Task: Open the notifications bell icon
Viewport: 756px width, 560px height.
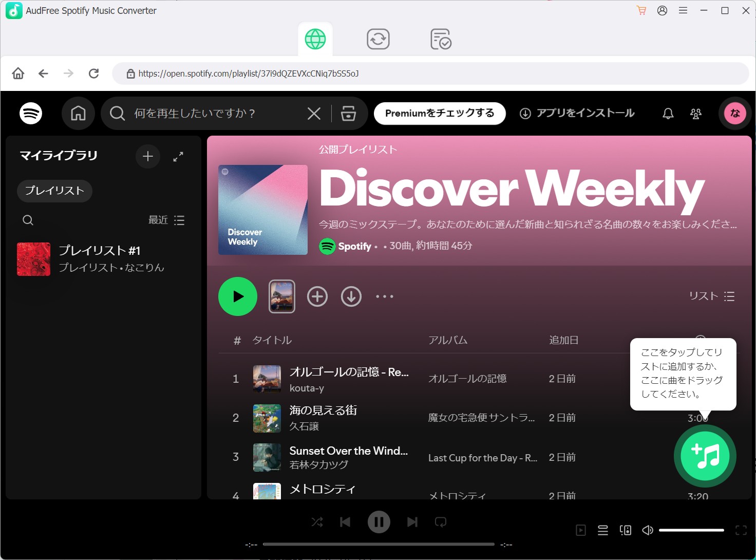Action: pos(668,114)
